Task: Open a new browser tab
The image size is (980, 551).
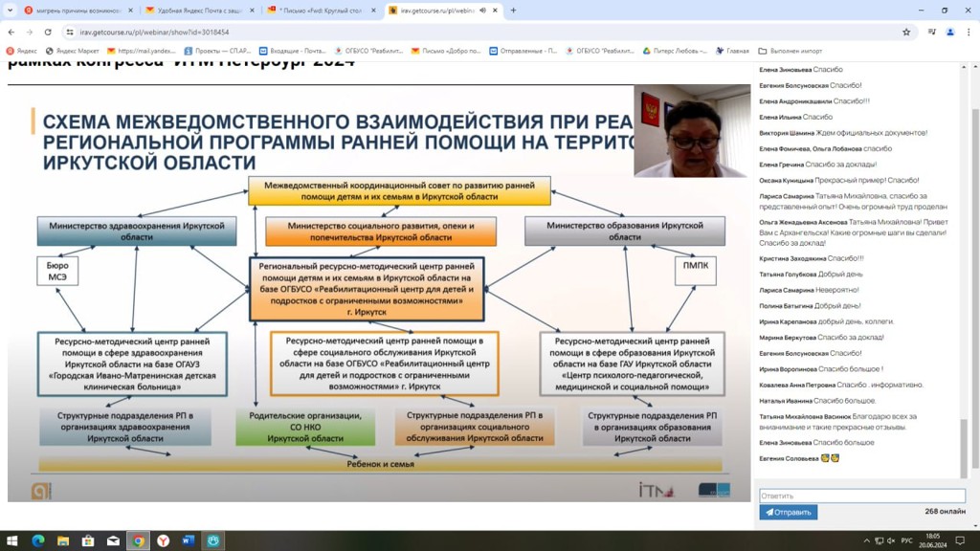Action: pos(513,11)
